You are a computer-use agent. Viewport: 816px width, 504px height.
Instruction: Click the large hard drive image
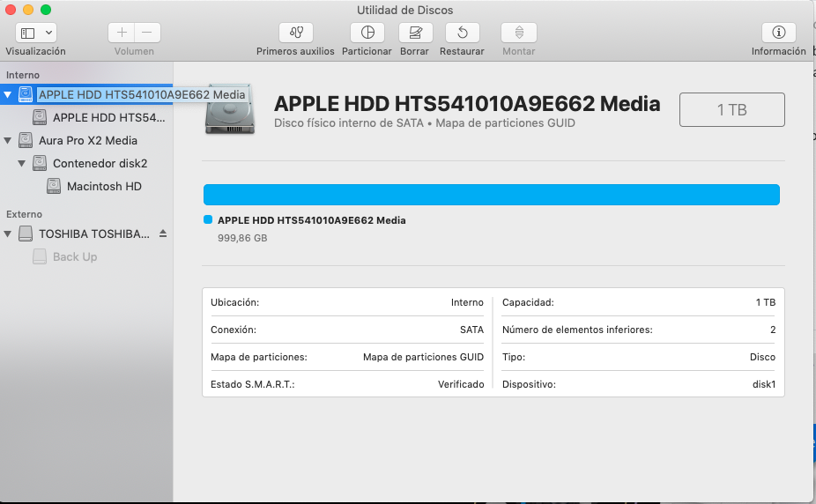[x=230, y=109]
